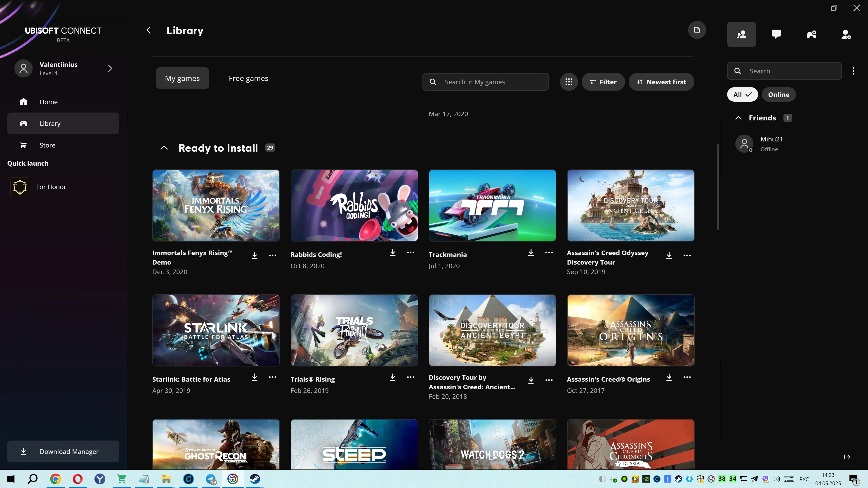
Task: Open the Friends list panel tab
Action: point(741,34)
